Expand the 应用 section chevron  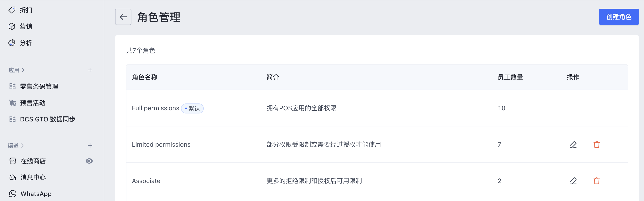pyautogui.click(x=23, y=70)
